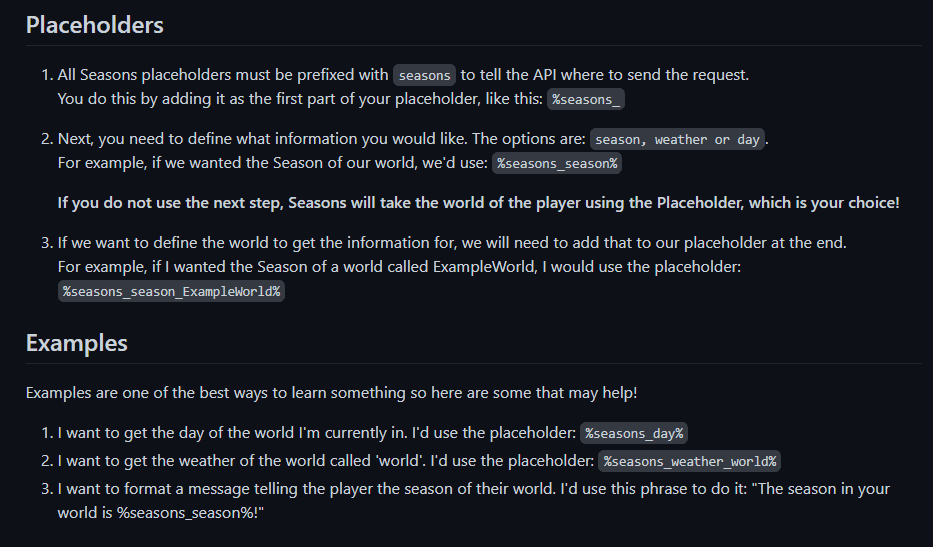Click the '%seasons_day%' code snippet
The width and height of the screenshot is (933, 547).
point(634,433)
